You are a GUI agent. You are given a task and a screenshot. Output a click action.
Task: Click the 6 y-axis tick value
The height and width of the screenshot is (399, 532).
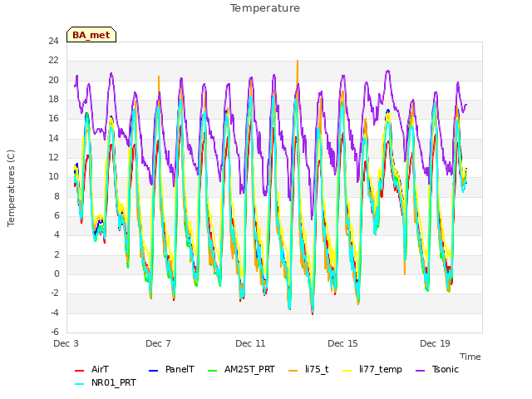[57, 216]
